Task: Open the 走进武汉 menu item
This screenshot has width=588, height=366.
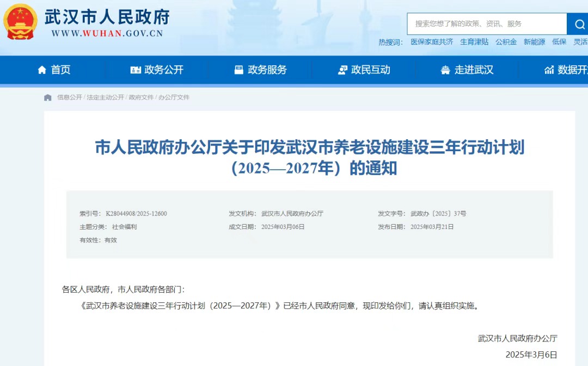Action: point(474,70)
